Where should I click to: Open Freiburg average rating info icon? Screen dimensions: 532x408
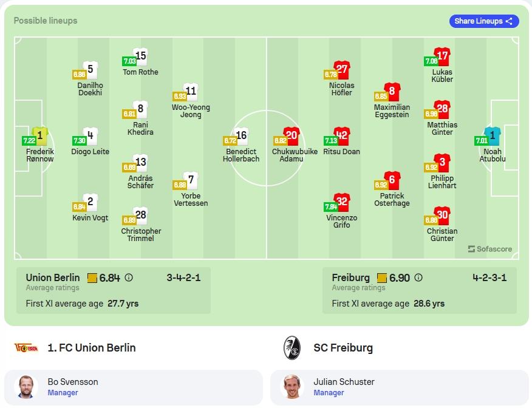(x=418, y=277)
